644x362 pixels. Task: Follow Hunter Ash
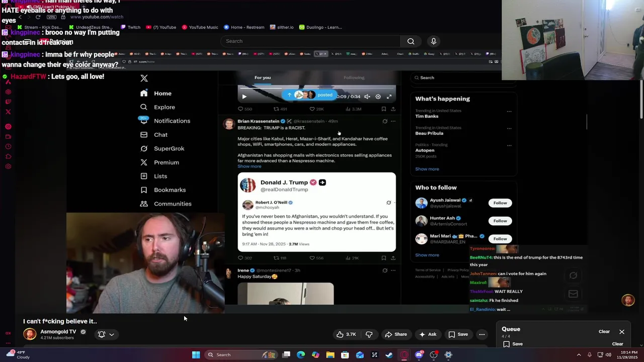click(x=500, y=221)
